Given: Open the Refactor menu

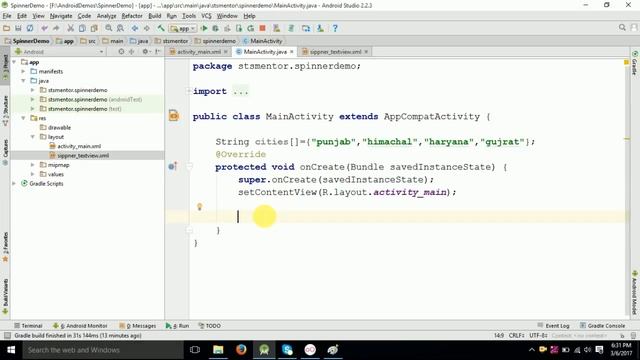Looking at the screenshot, I should 132,16.
